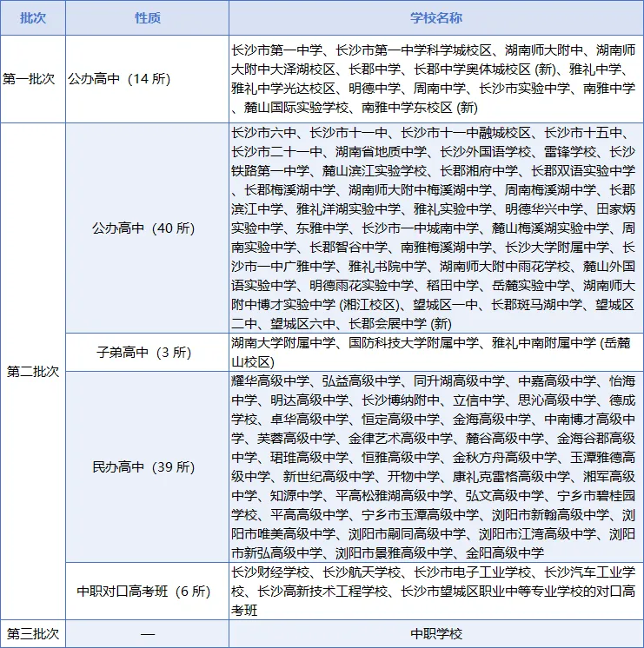This screenshot has width=644, height=648.
Task: Click school list cell starting '湖南大学附属中学'
Action: tap(436, 352)
